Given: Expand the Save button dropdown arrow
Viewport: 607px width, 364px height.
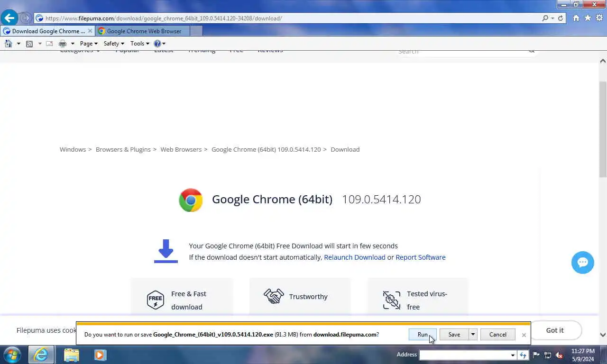Looking at the screenshot, I should [x=473, y=335].
